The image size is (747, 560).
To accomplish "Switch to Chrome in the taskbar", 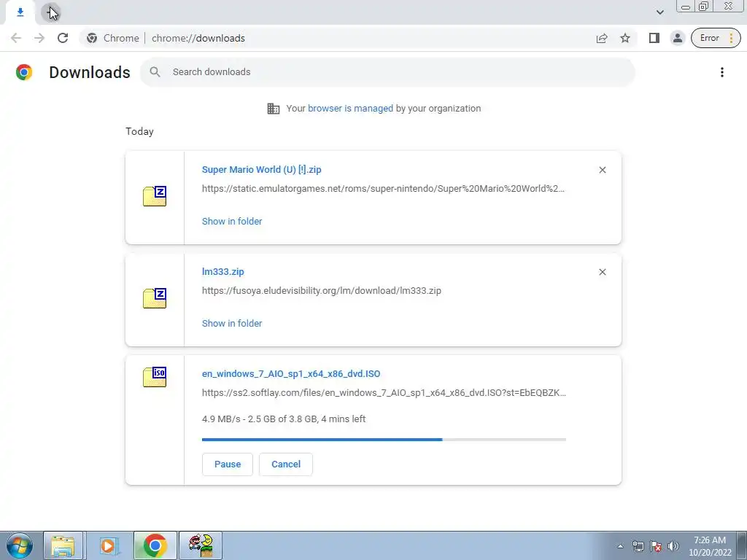I will click(155, 545).
